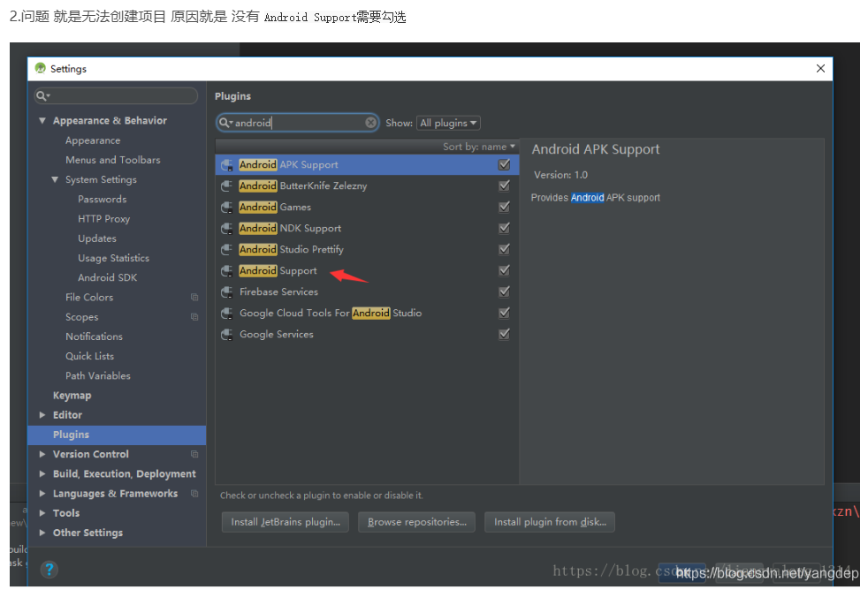This screenshot has width=868, height=590.
Task: Open the Show All plugins dropdown
Action: pos(448,123)
